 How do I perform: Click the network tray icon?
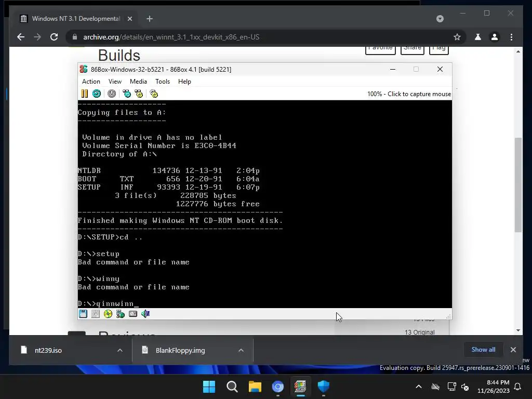(451, 387)
